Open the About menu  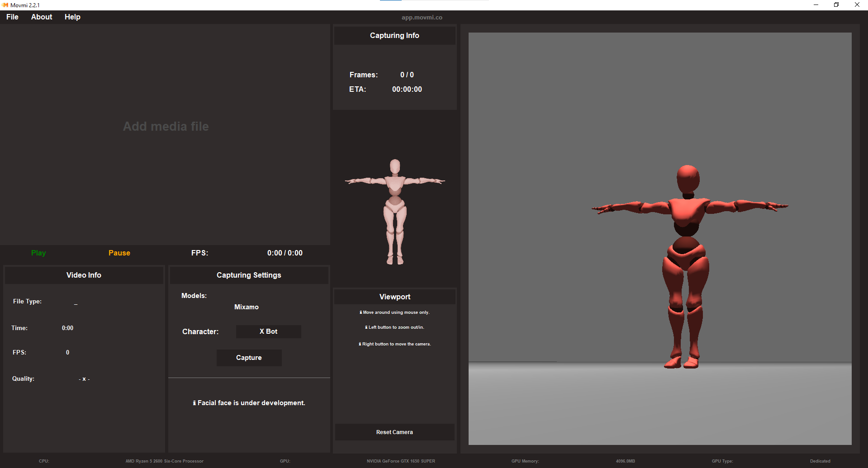(41, 17)
